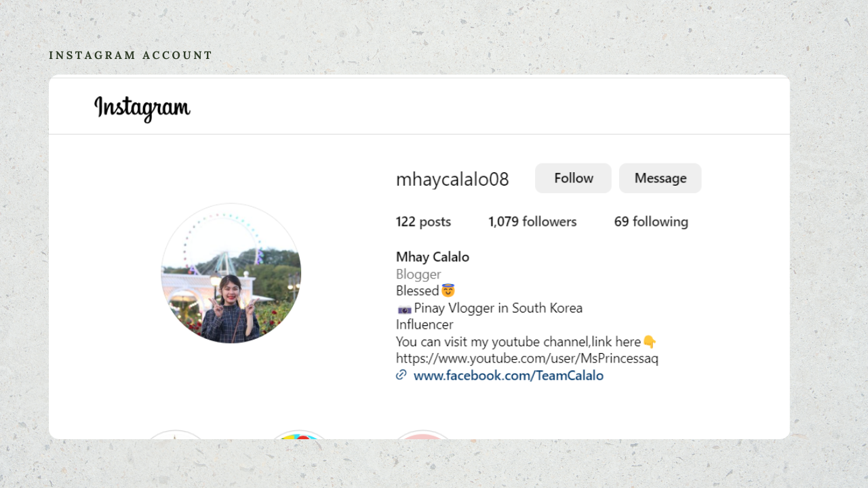Image resolution: width=868 pixels, height=488 pixels.
Task: Select the 122 posts count
Action: tap(423, 222)
